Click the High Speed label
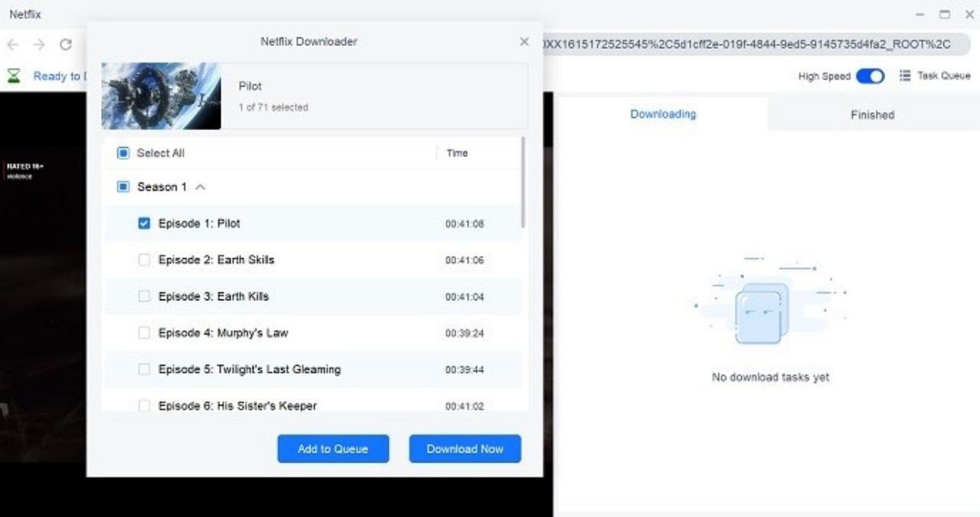Image resolution: width=980 pixels, height=517 pixels. point(824,76)
